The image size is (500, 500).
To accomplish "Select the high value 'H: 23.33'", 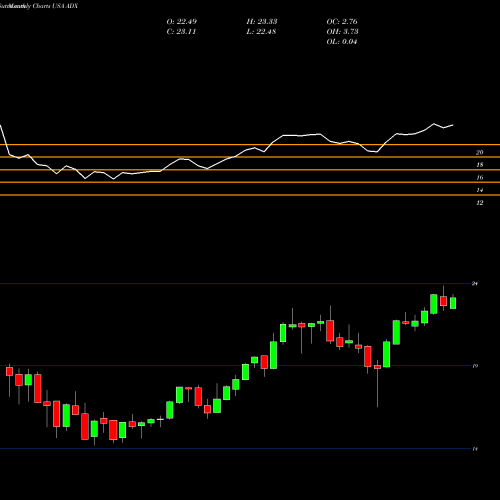I will pyautogui.click(x=262, y=22).
